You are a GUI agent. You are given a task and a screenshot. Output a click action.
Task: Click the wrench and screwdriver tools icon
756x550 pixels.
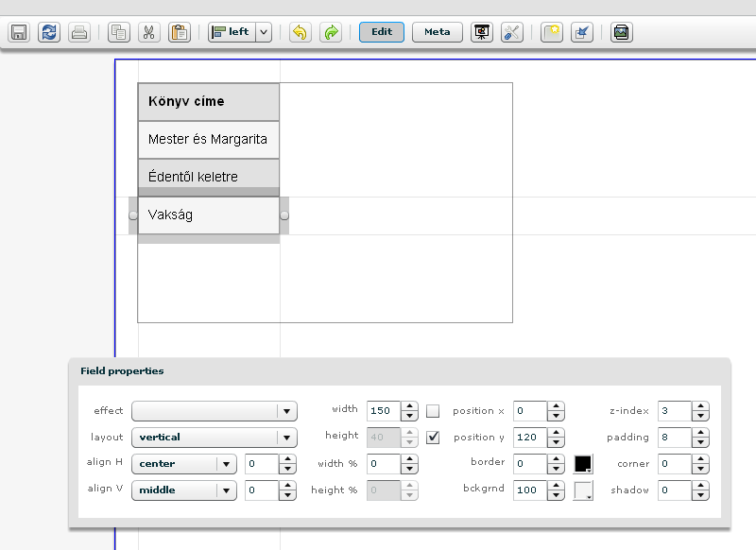click(511, 32)
